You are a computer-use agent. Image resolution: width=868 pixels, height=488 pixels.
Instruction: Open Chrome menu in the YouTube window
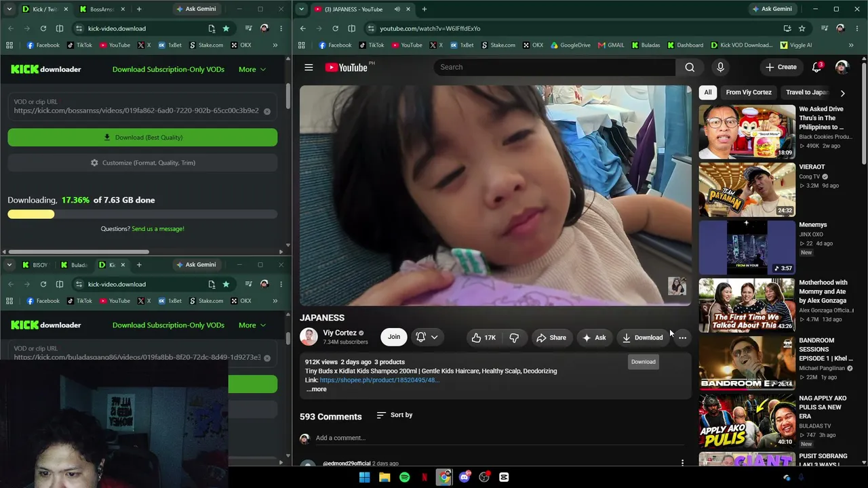[856, 28]
